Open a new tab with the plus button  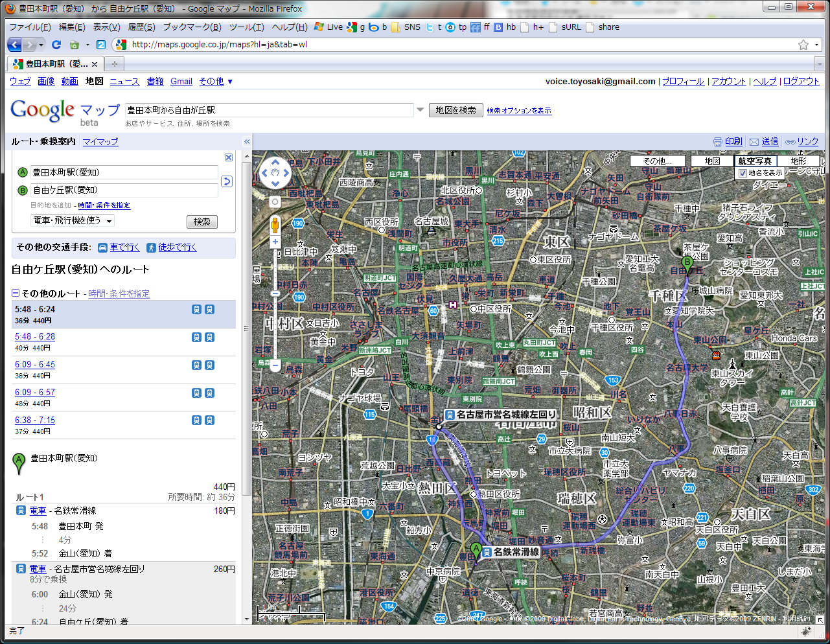coord(115,64)
